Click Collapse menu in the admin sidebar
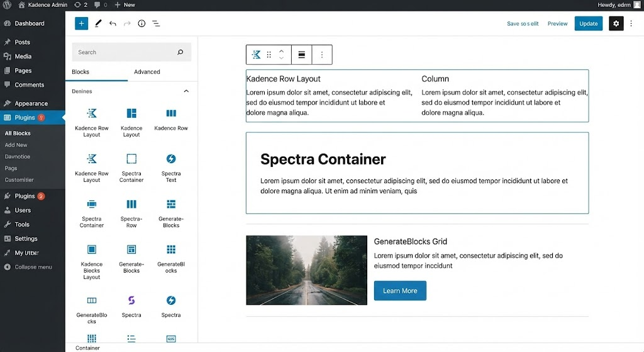Image resolution: width=644 pixels, height=352 pixels. [33, 267]
